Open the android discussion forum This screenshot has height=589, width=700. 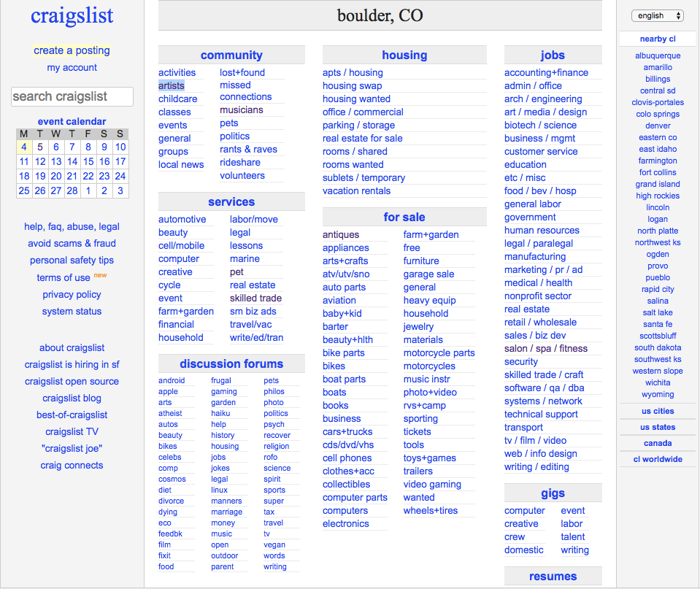pos(172,380)
